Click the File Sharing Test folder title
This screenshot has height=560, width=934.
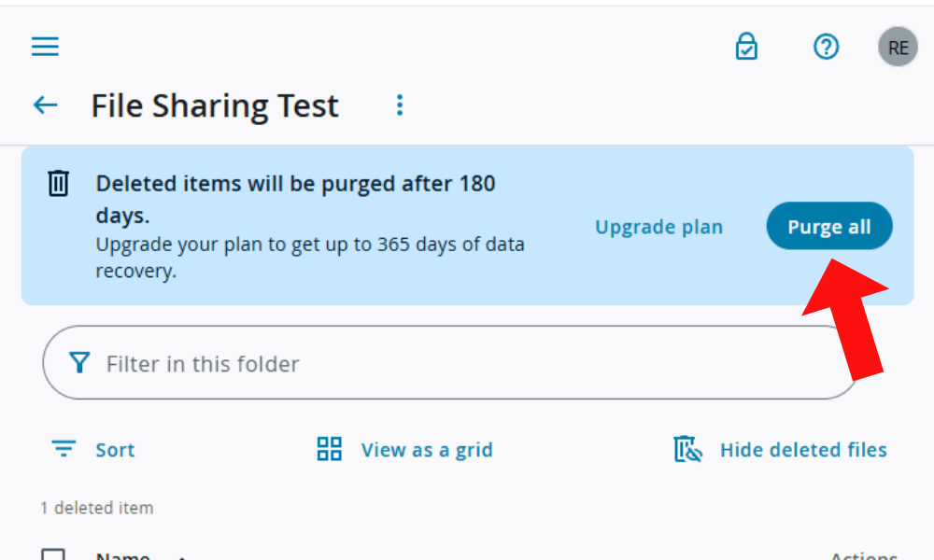point(215,105)
